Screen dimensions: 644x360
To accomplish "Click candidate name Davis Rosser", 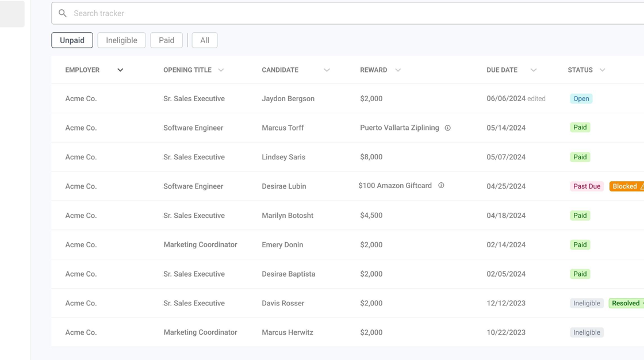I will click(283, 303).
